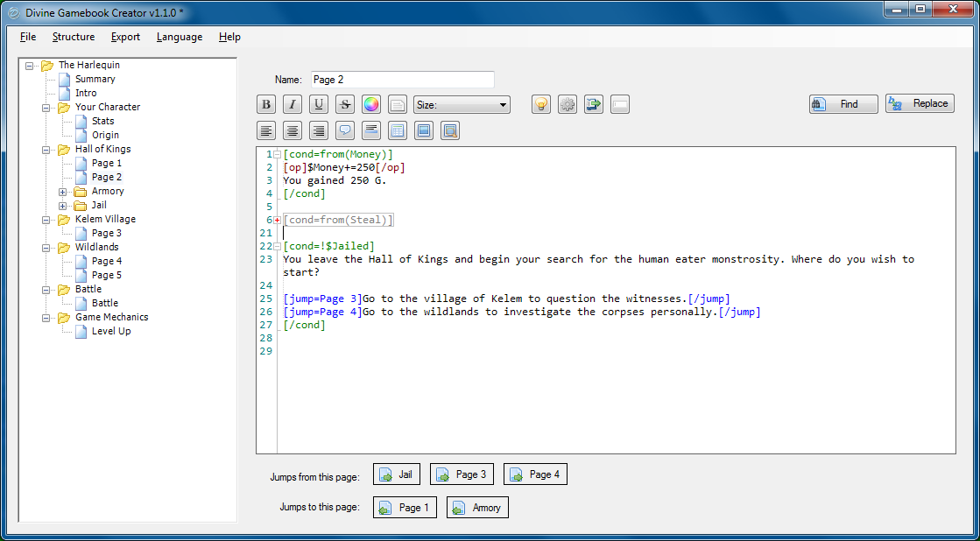The width and height of the screenshot is (980, 541).
Task: Open the Structure menu
Action: pos(74,37)
